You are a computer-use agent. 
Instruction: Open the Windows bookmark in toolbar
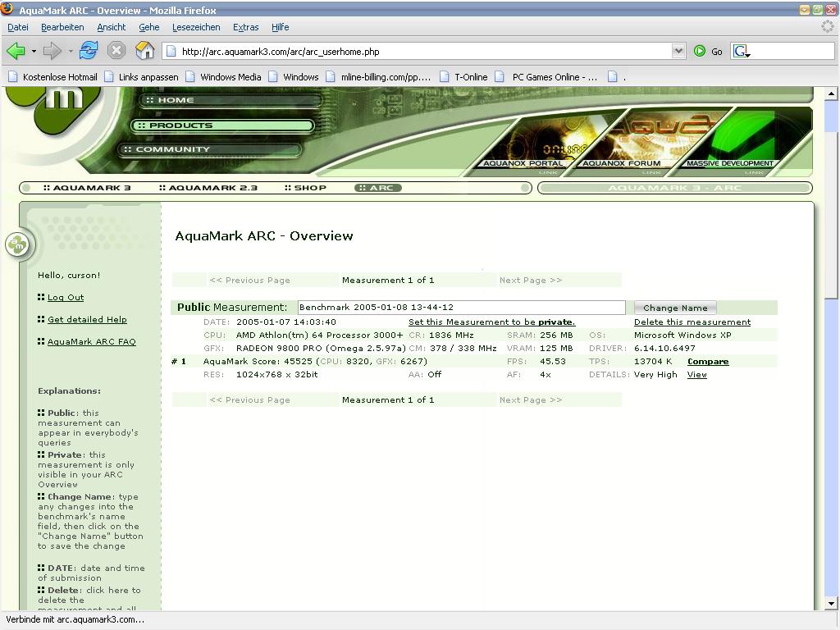[x=294, y=77]
